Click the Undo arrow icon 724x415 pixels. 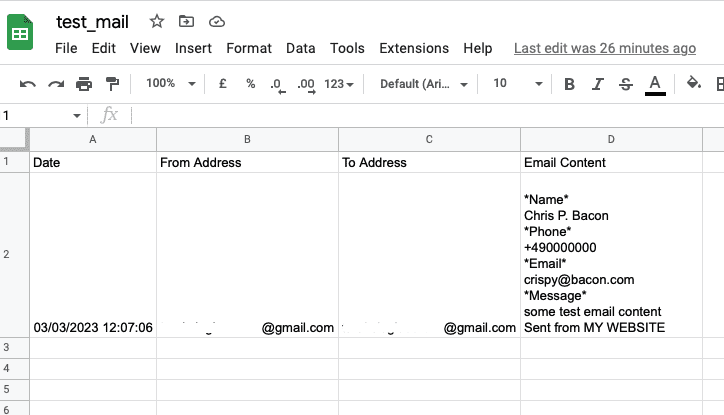pyautogui.click(x=28, y=84)
